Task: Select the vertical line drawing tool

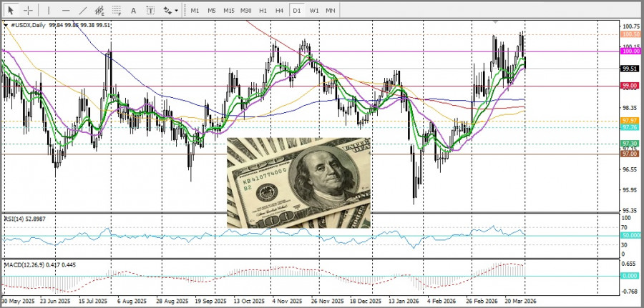Action: 49,10
